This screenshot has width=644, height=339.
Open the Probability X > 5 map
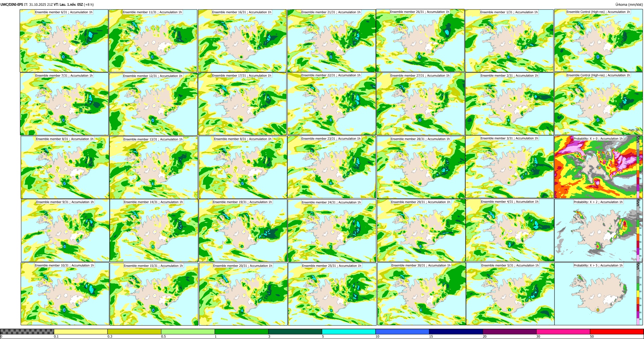point(598,294)
